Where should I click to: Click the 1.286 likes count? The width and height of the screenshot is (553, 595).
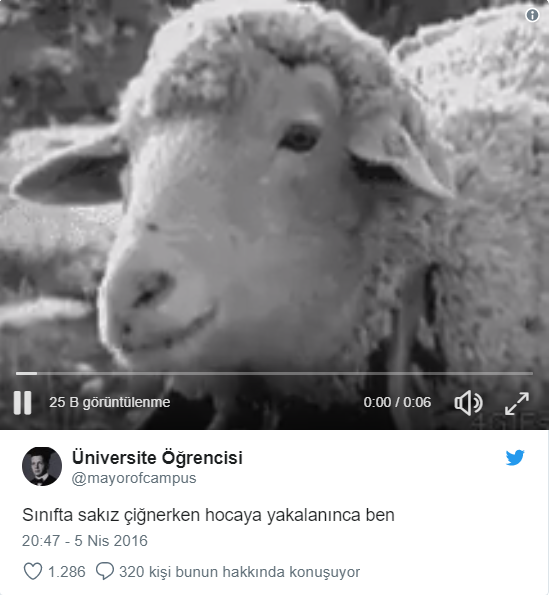(67, 572)
